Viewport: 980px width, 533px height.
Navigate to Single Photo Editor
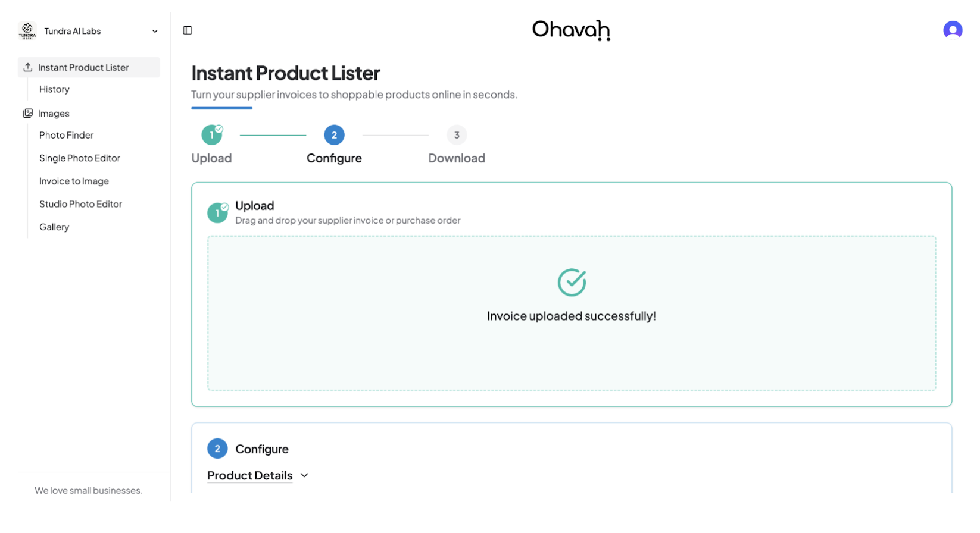pyautogui.click(x=80, y=158)
